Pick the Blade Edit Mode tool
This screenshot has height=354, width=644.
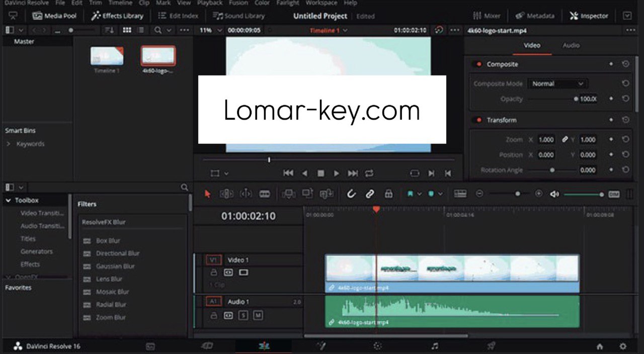(x=265, y=194)
